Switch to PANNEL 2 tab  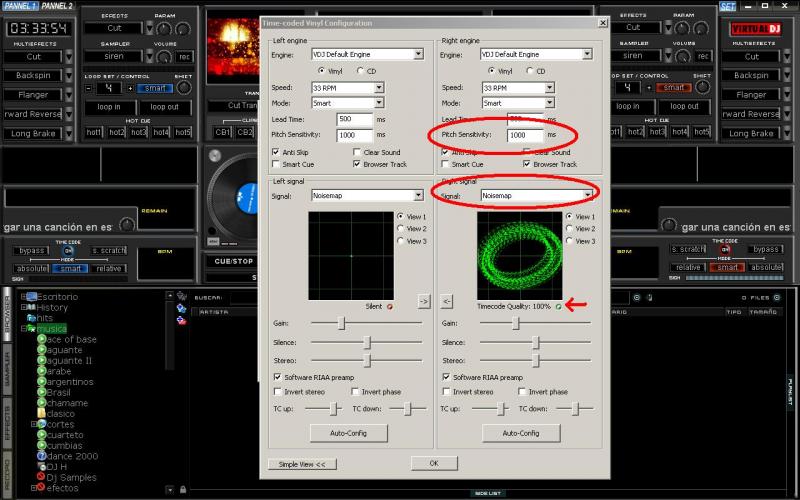tap(57, 7)
